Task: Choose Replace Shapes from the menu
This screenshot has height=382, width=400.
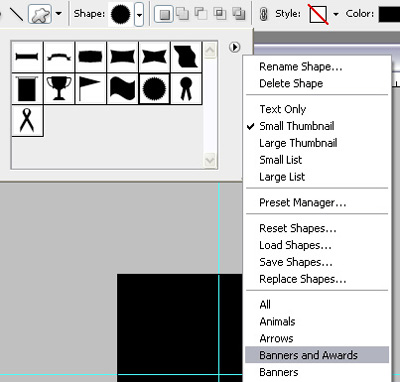Action: tap(303, 279)
